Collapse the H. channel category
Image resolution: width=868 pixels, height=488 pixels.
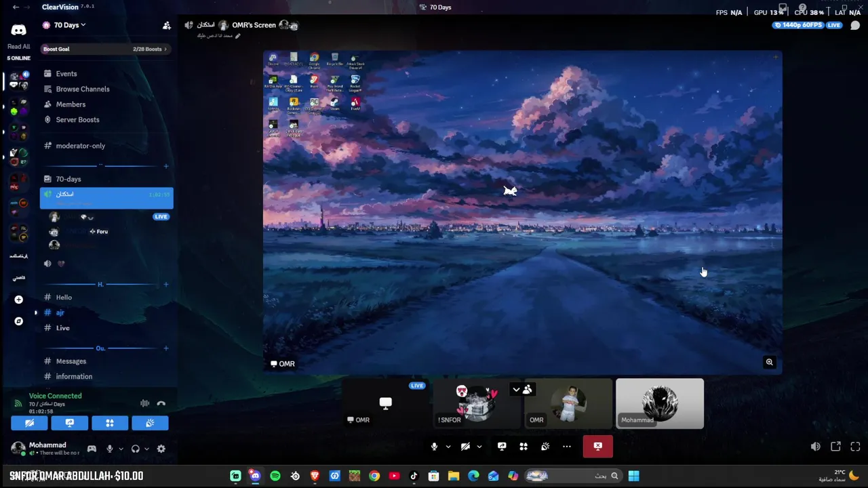(x=100, y=285)
